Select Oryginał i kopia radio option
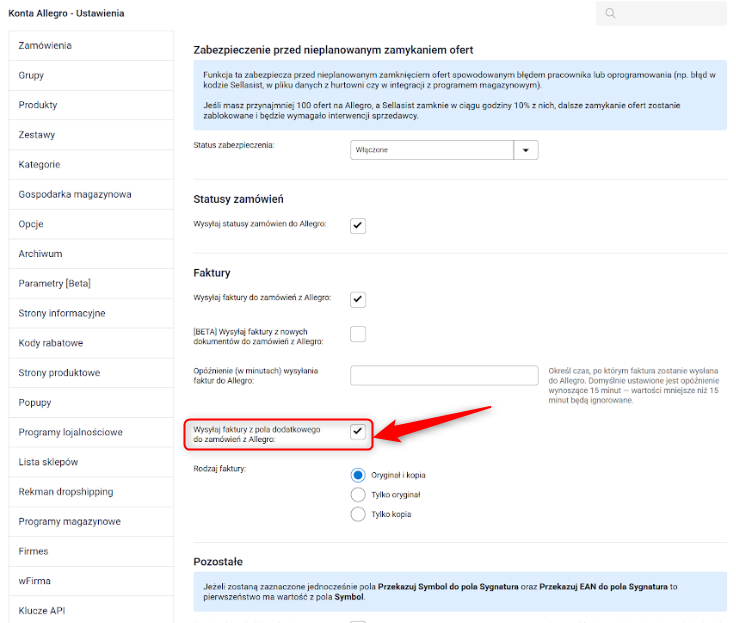 coord(358,475)
